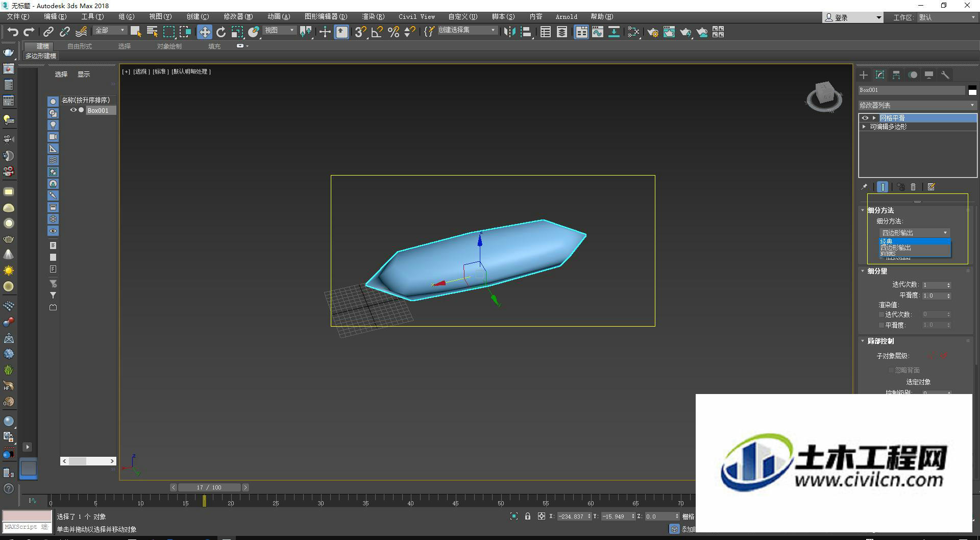The height and width of the screenshot is (540, 980).
Task: Open the Layer Explorer icon
Action: coord(562,32)
